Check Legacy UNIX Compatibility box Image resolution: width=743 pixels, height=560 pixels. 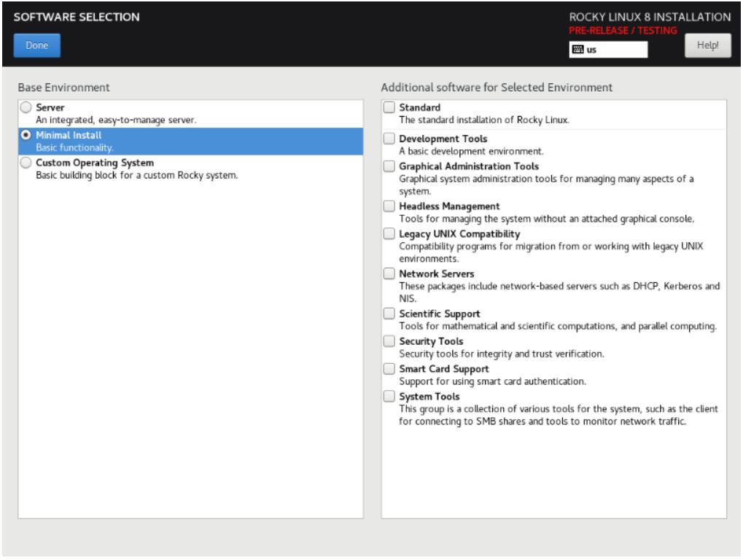point(389,233)
